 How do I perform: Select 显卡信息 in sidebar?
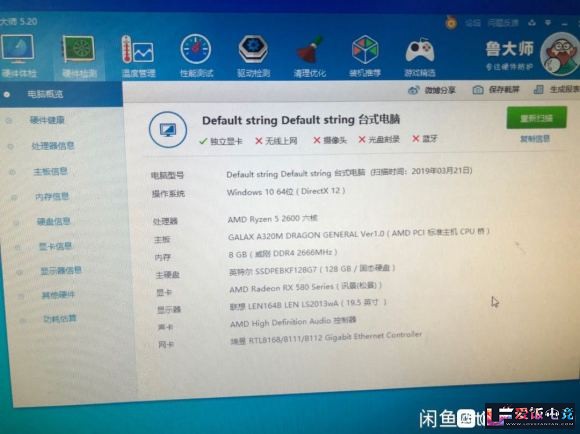pyautogui.click(x=55, y=246)
